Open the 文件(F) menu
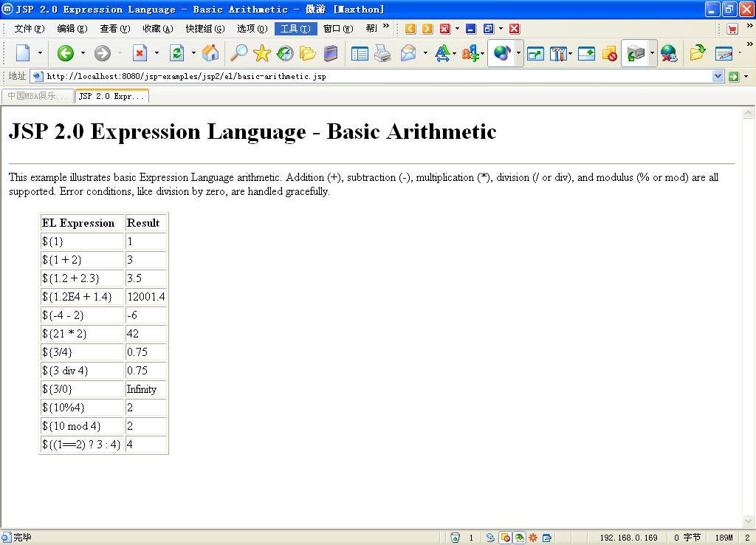This screenshot has height=545, width=756. pos(30,29)
